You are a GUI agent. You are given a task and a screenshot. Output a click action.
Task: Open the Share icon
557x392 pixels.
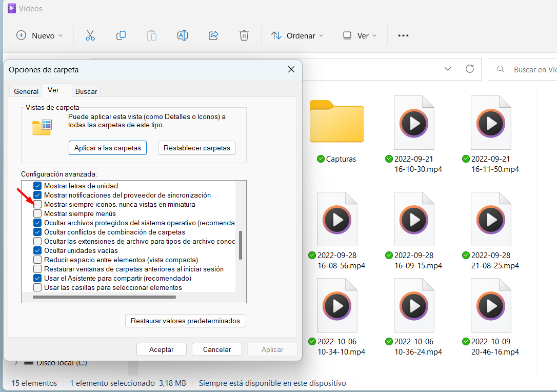pos(213,35)
